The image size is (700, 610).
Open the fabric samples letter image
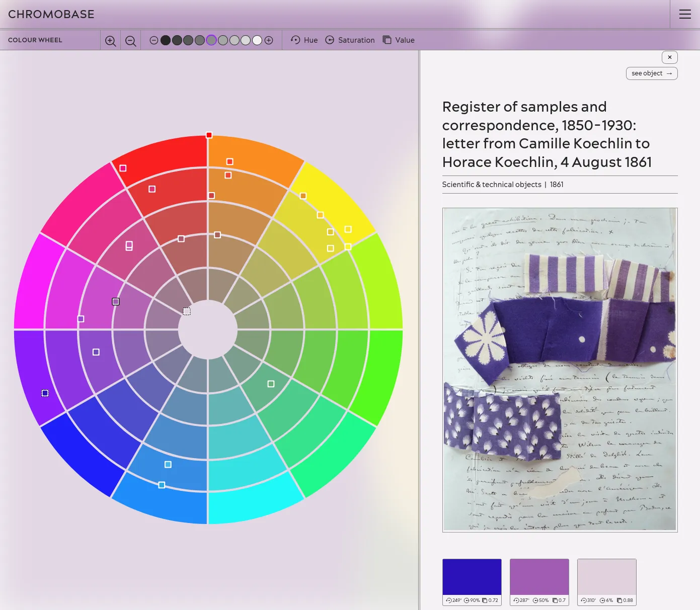560,370
